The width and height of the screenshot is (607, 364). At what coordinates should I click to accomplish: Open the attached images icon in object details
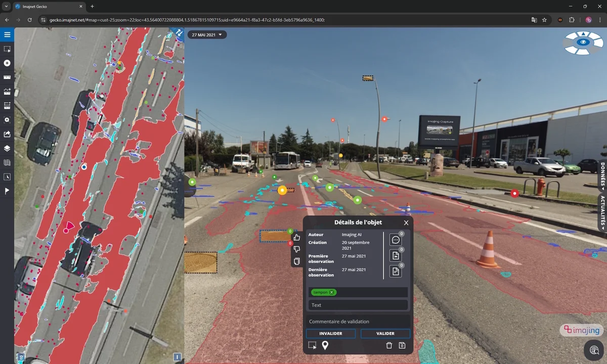396,256
